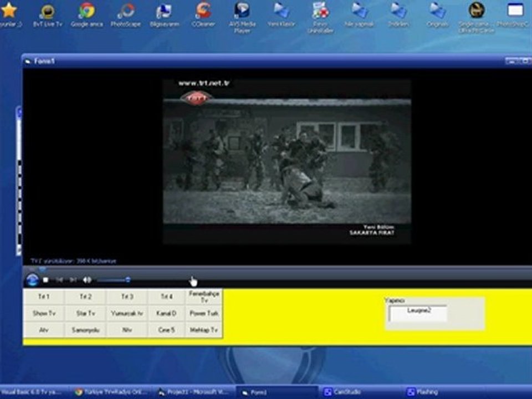
Task: Switch to the Trt 3 channel
Action: (127, 297)
